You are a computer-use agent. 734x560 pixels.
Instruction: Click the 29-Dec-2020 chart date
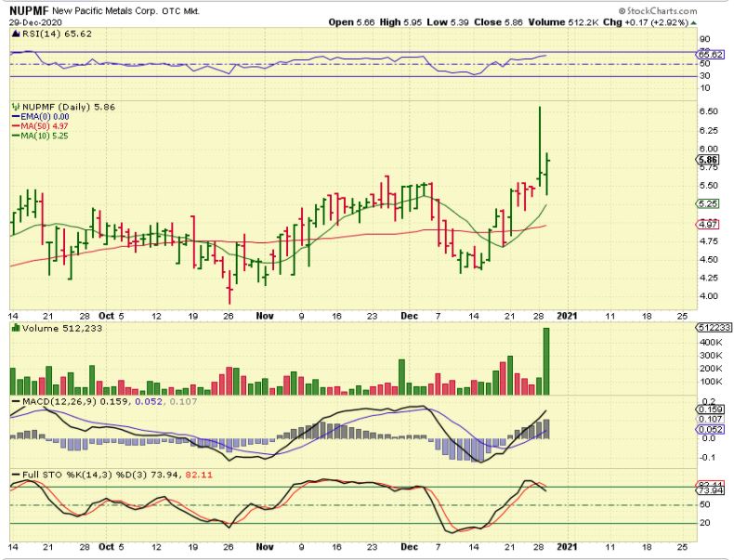(35, 22)
